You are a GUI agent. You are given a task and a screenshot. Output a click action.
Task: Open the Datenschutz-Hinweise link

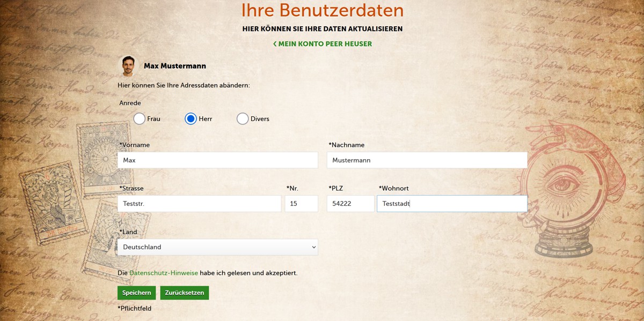[164, 273]
